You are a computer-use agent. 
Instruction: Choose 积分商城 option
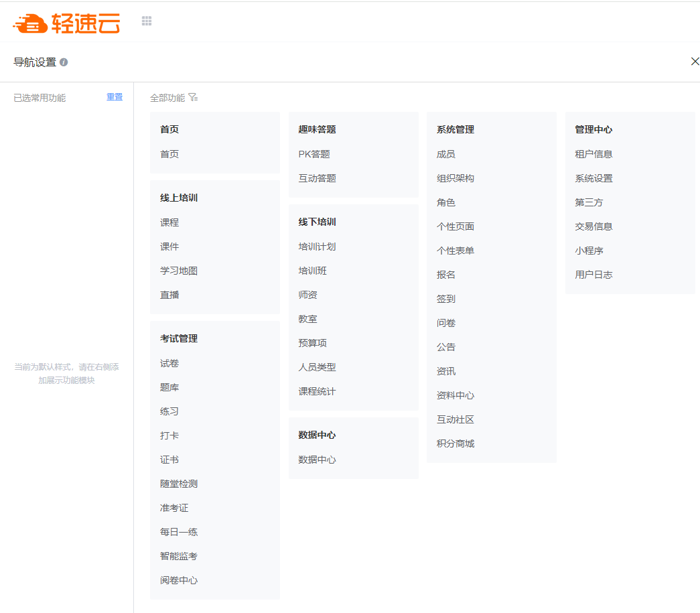point(456,444)
